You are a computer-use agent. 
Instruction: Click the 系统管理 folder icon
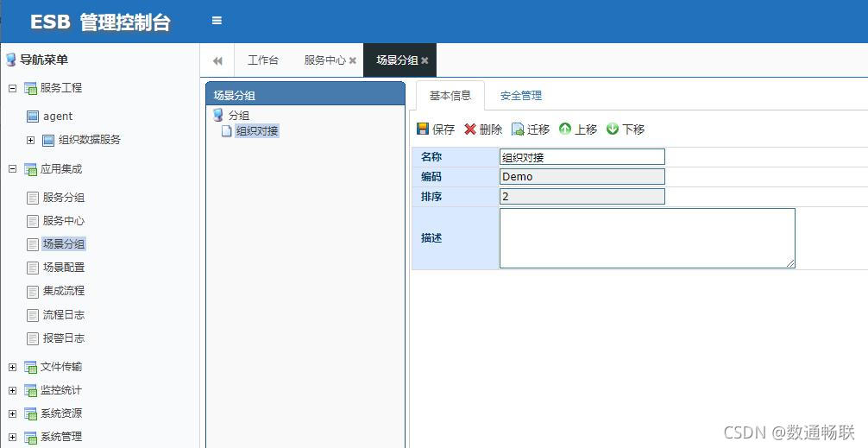30,437
